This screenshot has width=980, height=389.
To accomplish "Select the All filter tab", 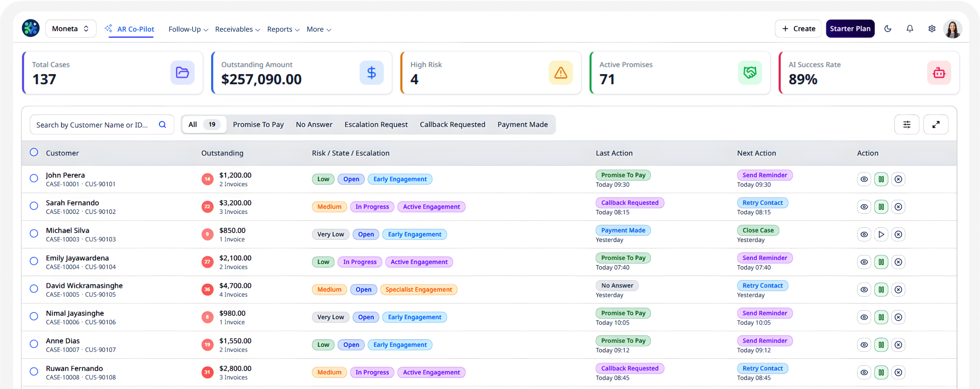I will 205,125.
